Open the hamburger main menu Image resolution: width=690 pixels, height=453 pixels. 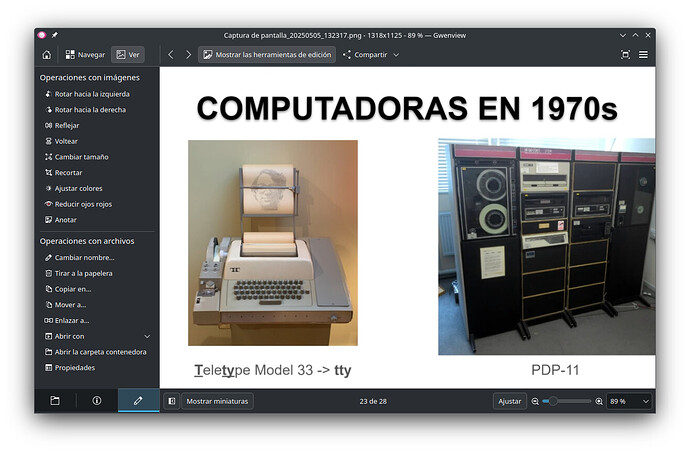(643, 55)
